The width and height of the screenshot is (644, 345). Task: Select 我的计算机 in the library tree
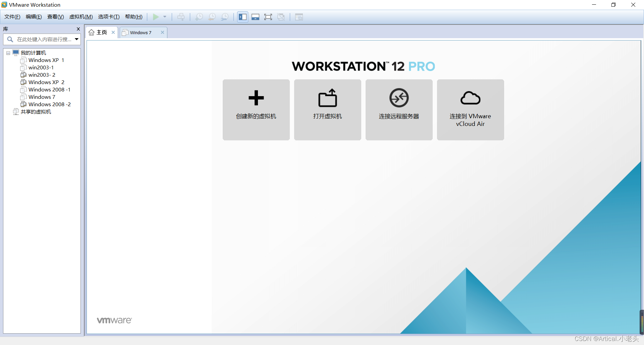click(x=33, y=53)
